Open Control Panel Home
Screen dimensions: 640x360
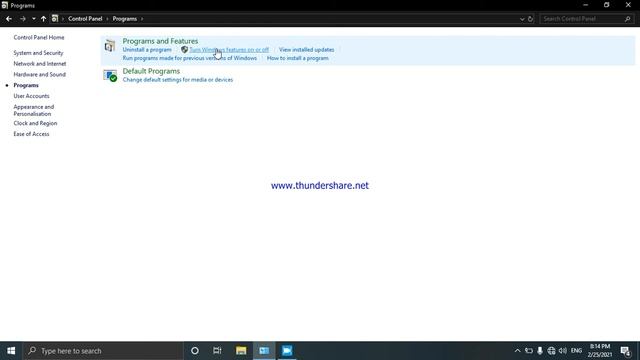39,37
